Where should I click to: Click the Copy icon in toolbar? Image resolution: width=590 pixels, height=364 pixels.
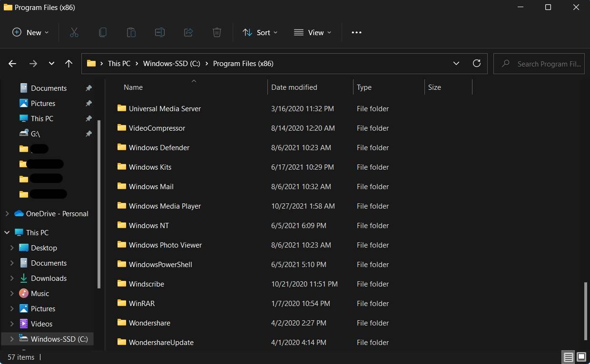(102, 32)
